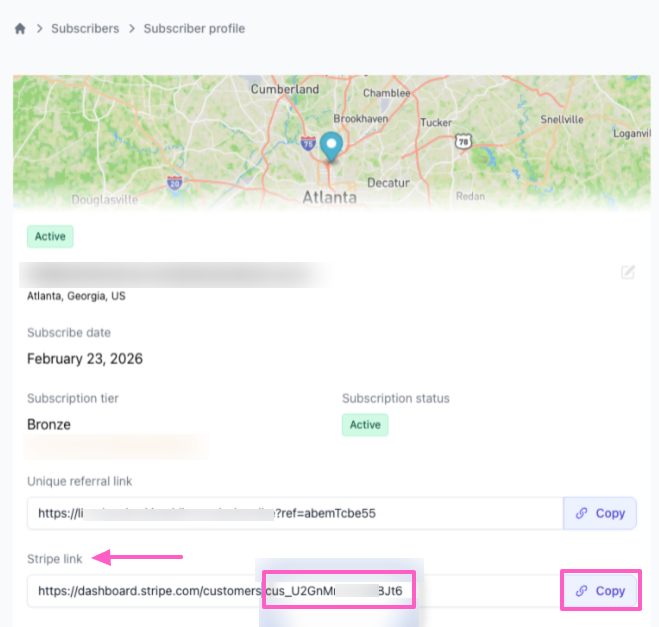Screen dimensions: 659x627
Task: Click the February 23, 2026 subscribe date
Action: pyautogui.click(x=85, y=359)
